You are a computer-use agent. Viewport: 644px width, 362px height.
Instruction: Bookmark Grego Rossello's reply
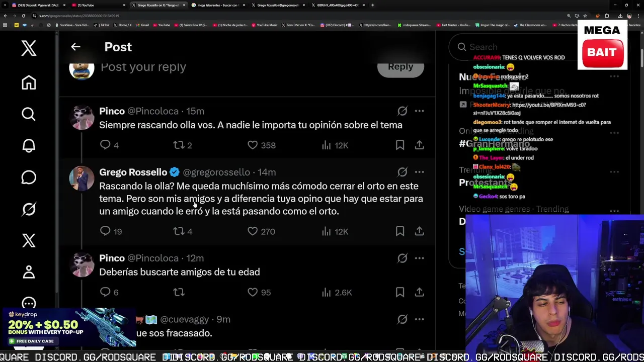pyautogui.click(x=400, y=231)
